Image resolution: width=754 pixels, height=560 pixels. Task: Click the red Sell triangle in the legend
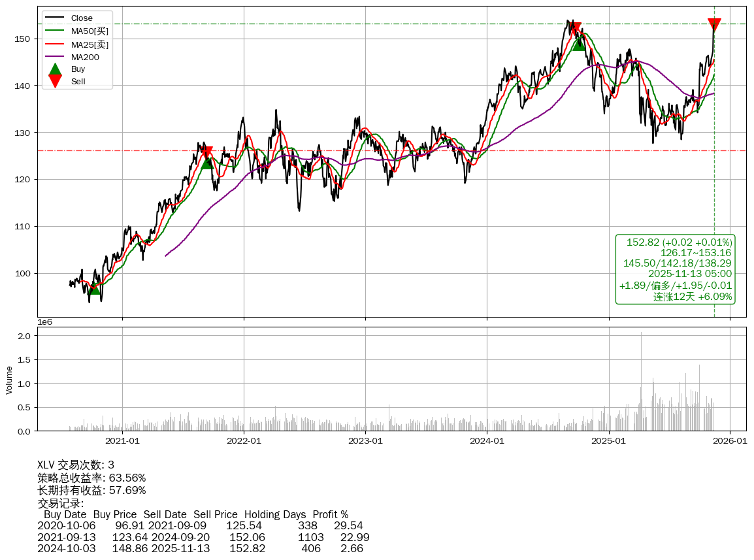(56, 82)
